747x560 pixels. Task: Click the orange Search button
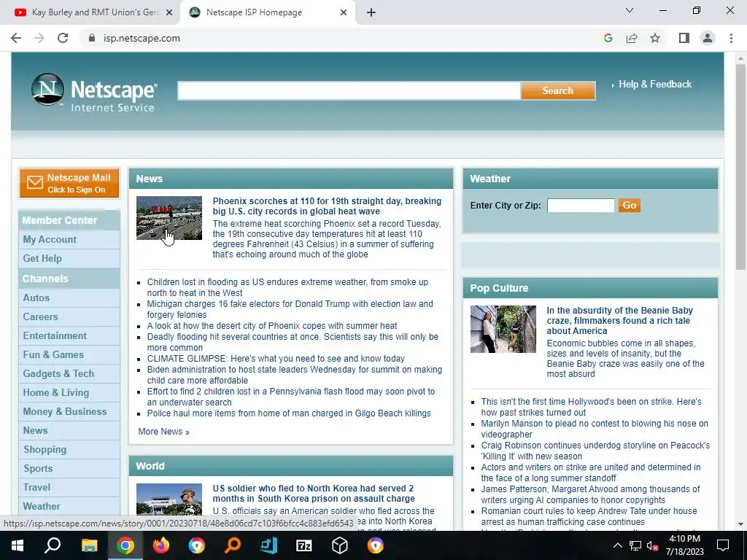point(558,90)
